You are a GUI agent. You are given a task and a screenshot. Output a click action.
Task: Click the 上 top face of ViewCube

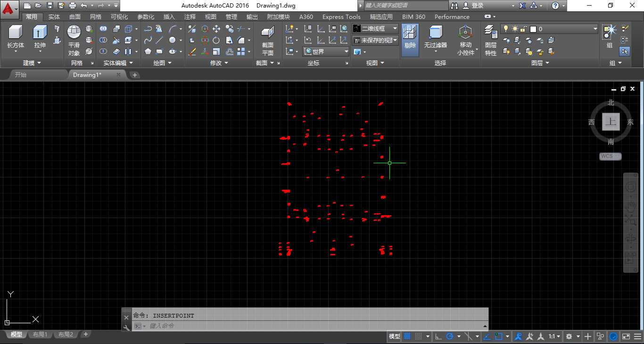[x=611, y=122]
